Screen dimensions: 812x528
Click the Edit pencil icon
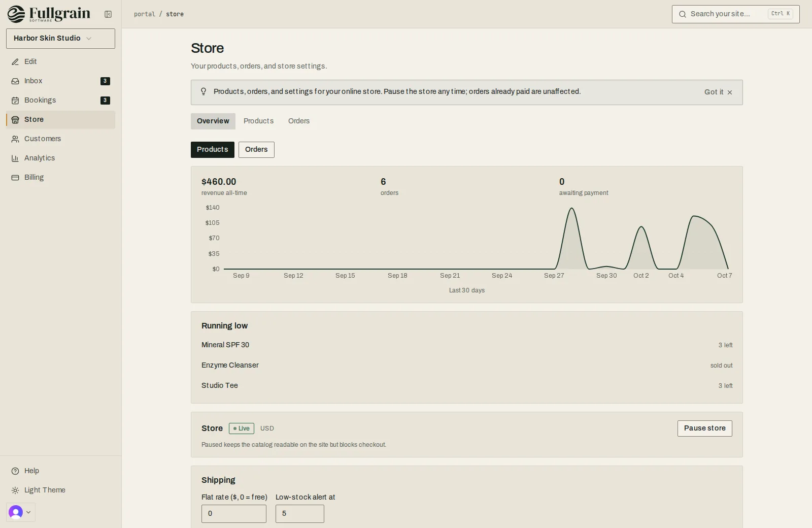(x=15, y=62)
